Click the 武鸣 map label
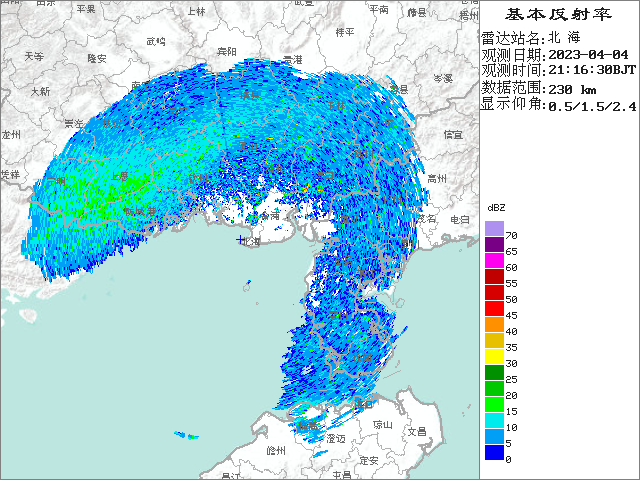The width and height of the screenshot is (640, 480). point(156,41)
